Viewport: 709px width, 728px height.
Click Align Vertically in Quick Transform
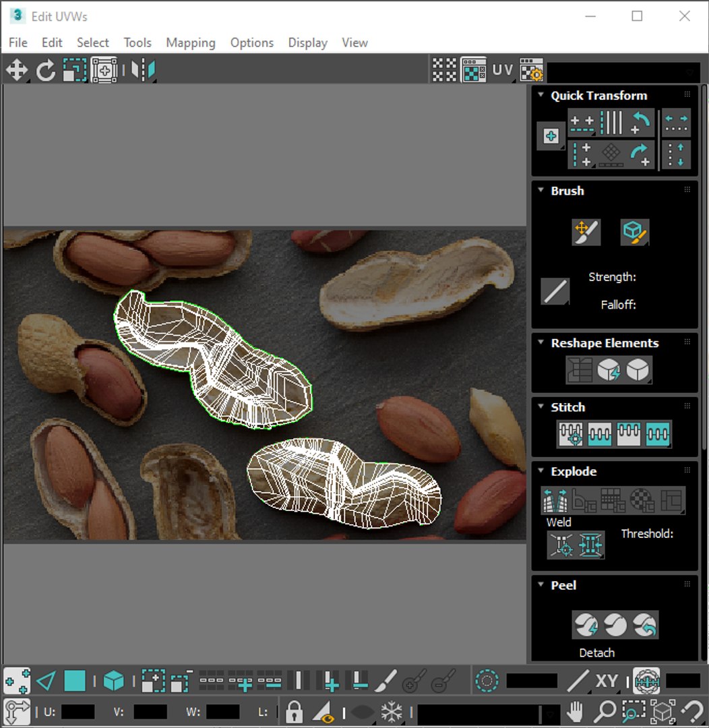coord(582,154)
